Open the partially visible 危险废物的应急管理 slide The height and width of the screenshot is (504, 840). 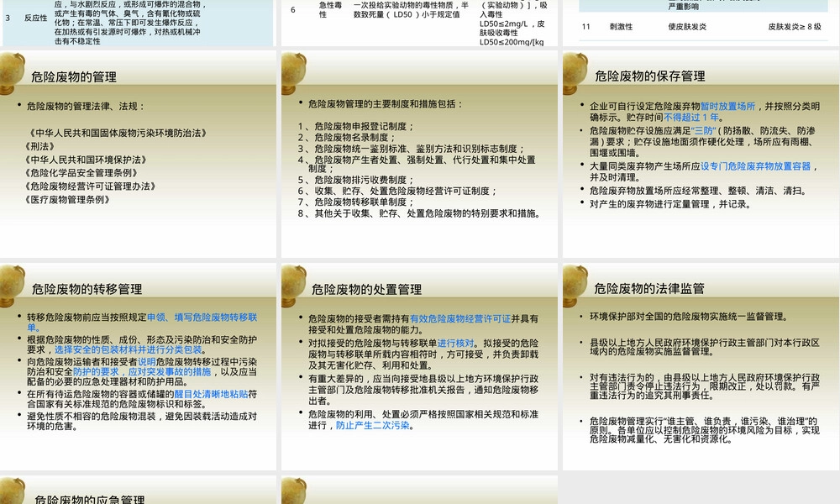[139, 490]
